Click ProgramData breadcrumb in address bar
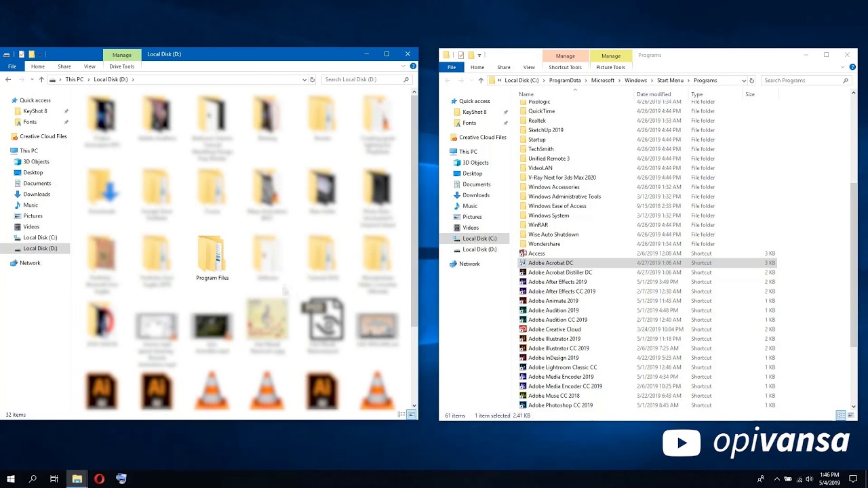This screenshot has width=868, height=488. tap(565, 80)
